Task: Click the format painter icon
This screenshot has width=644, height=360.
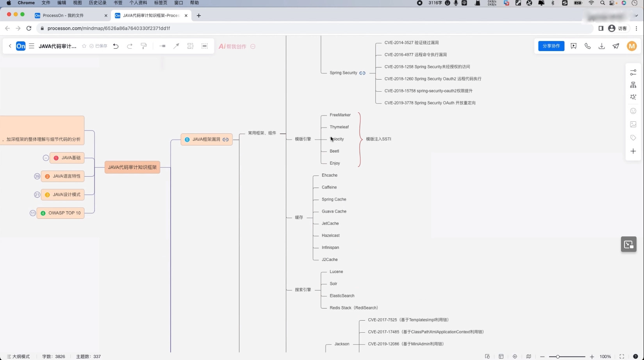Action: click(x=144, y=46)
